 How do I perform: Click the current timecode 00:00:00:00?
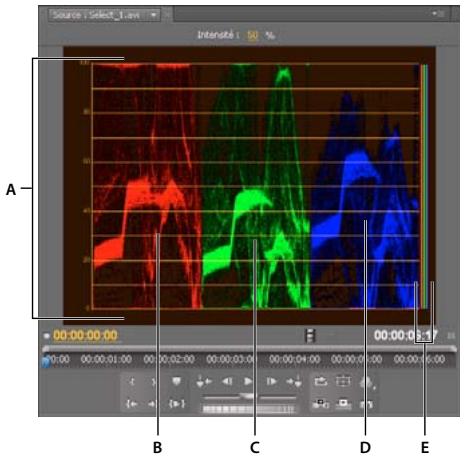[x=85, y=335]
